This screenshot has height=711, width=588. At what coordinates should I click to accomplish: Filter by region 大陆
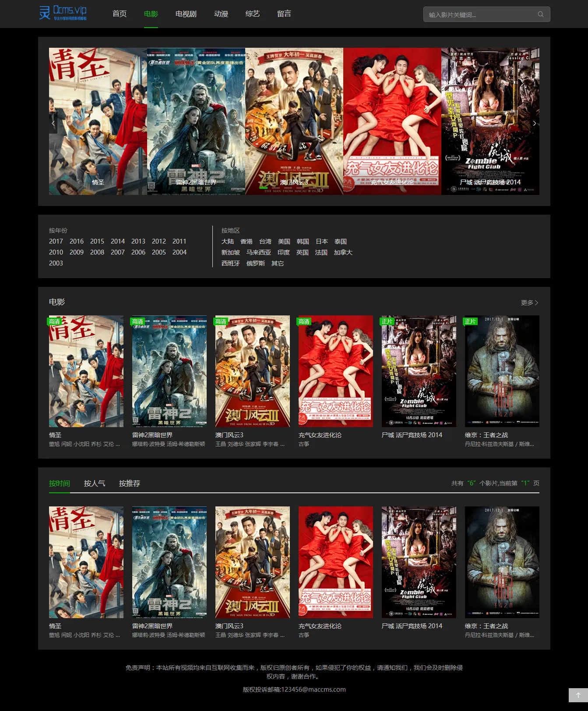(228, 241)
